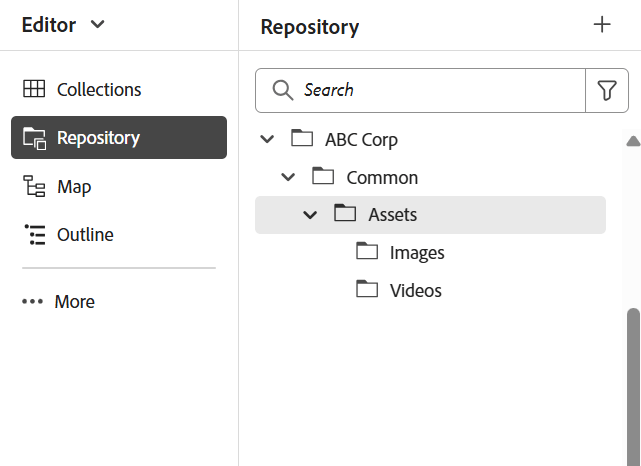Switch to the Map tab
The width and height of the screenshot is (641, 466).
74,187
